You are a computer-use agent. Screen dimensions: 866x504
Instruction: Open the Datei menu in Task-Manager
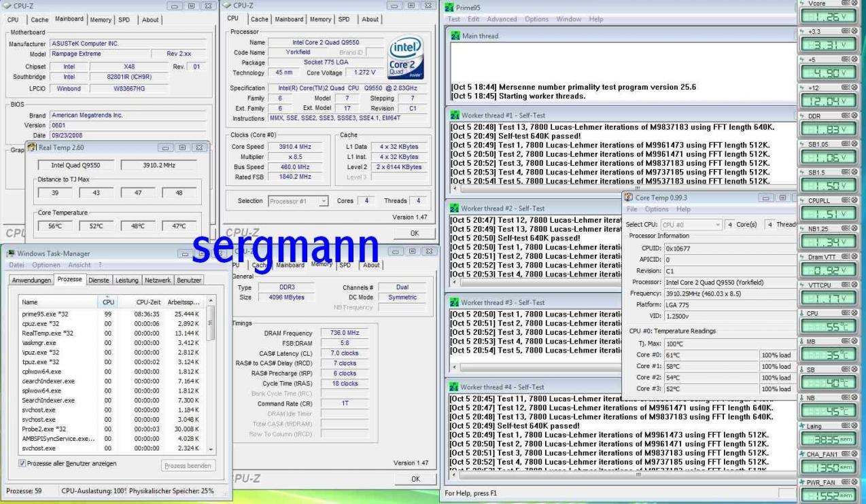click(17, 265)
